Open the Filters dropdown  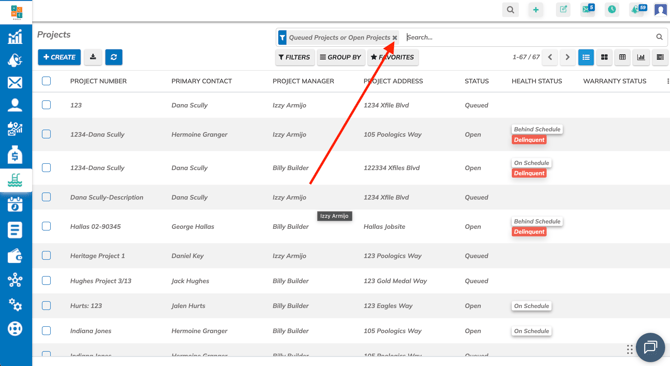[x=294, y=57]
